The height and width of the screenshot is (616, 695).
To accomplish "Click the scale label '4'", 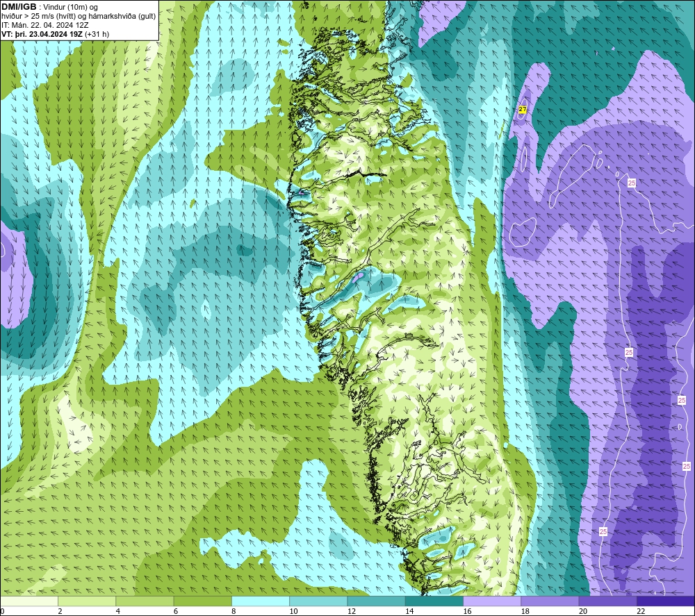I will coord(118,612).
